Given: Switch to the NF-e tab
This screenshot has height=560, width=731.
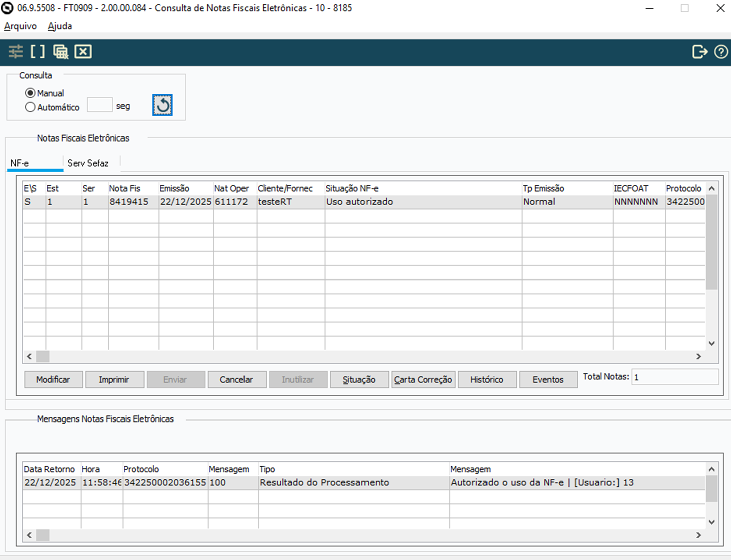Looking at the screenshot, I should 35,163.
